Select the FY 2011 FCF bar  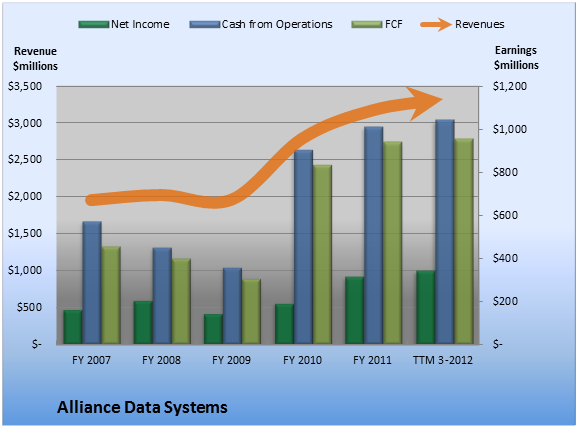click(393, 243)
